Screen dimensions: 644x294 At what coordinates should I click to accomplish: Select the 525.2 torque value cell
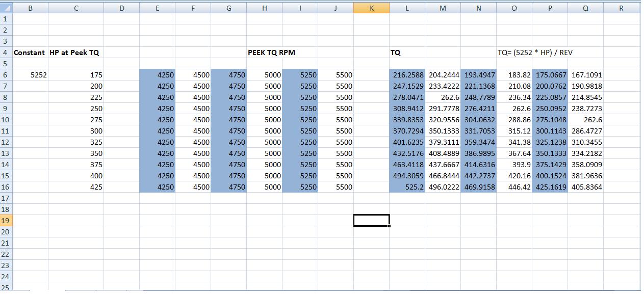point(406,187)
